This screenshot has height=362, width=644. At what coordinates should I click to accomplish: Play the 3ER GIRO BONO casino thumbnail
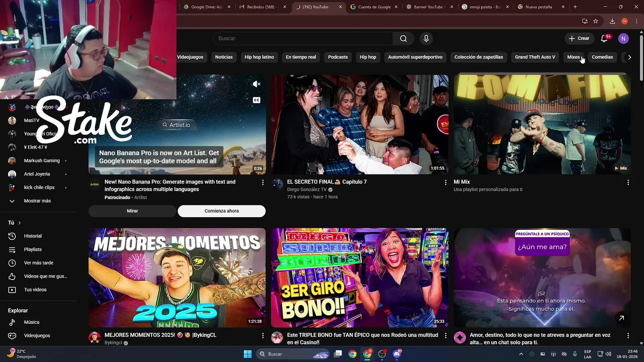click(360, 278)
